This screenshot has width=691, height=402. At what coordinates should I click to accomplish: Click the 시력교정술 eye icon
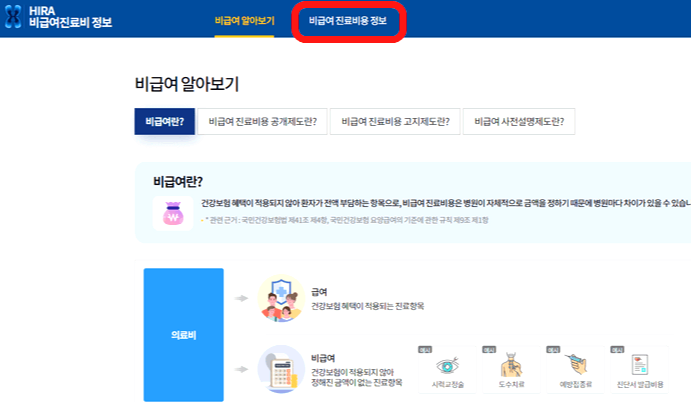point(447,366)
